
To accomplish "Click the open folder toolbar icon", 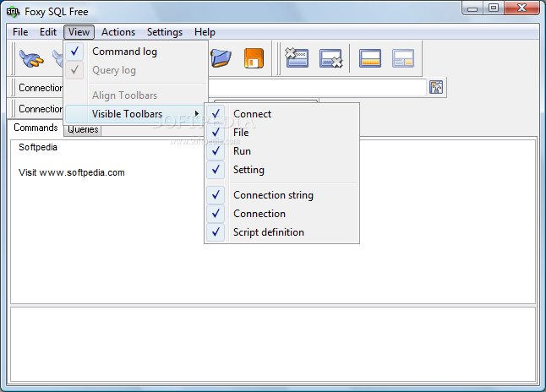I will pyautogui.click(x=221, y=58).
